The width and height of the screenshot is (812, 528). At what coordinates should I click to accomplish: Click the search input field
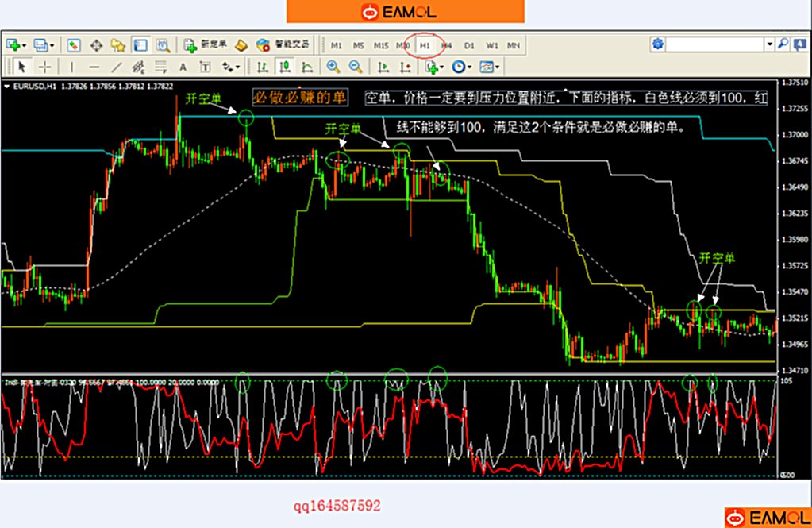point(714,44)
